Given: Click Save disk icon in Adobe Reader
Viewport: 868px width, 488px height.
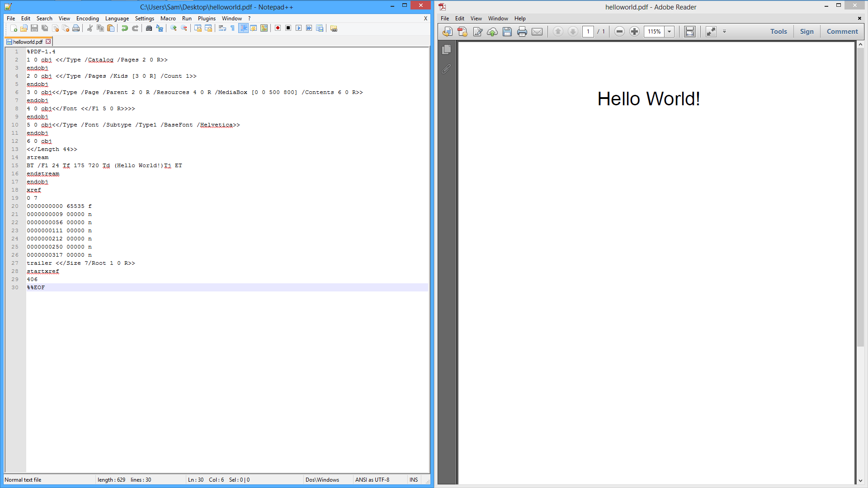Looking at the screenshot, I should click(x=507, y=32).
